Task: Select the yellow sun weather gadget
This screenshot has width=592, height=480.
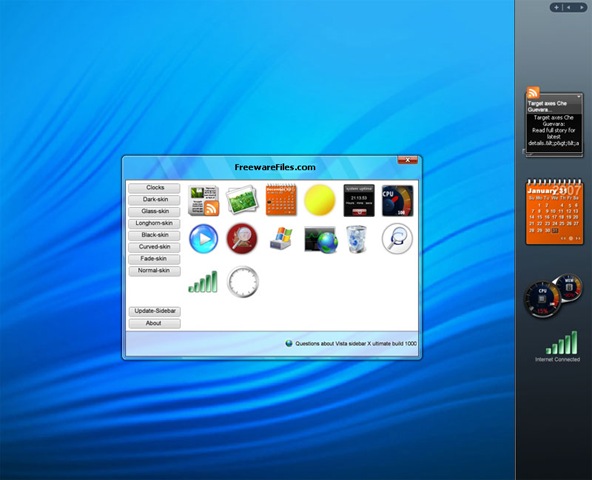Action: click(319, 200)
